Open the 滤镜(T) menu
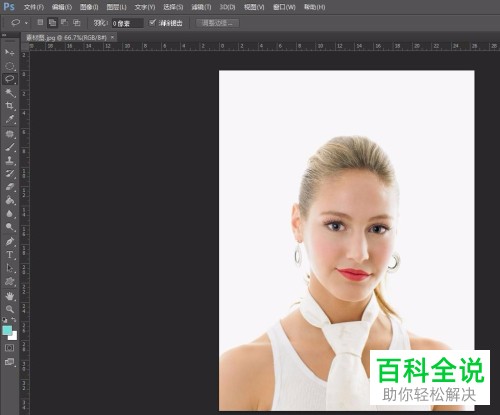Image resolution: width=500 pixels, height=415 pixels. point(201,7)
